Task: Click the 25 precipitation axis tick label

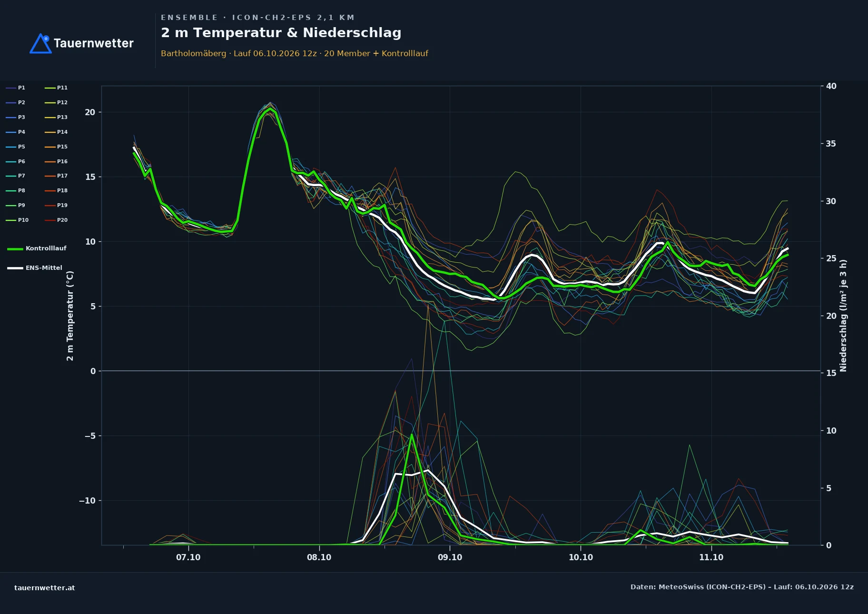Action: (831, 258)
